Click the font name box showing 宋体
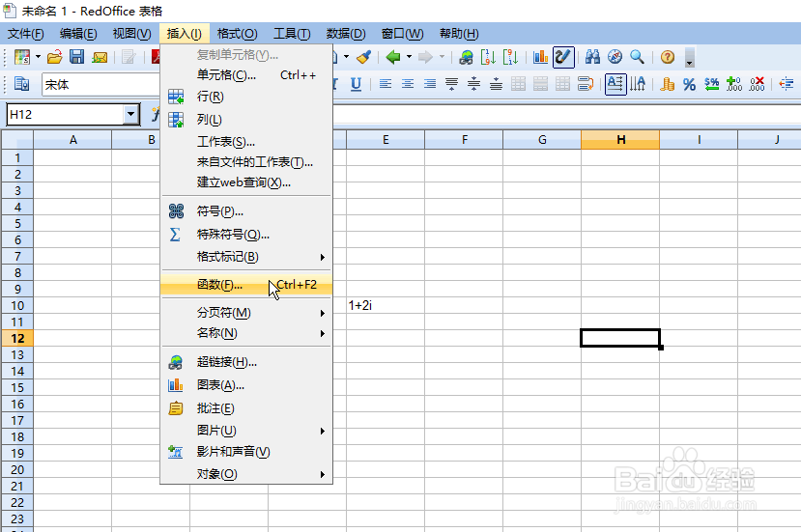Screen dimensions: 801x532 pos(101,84)
